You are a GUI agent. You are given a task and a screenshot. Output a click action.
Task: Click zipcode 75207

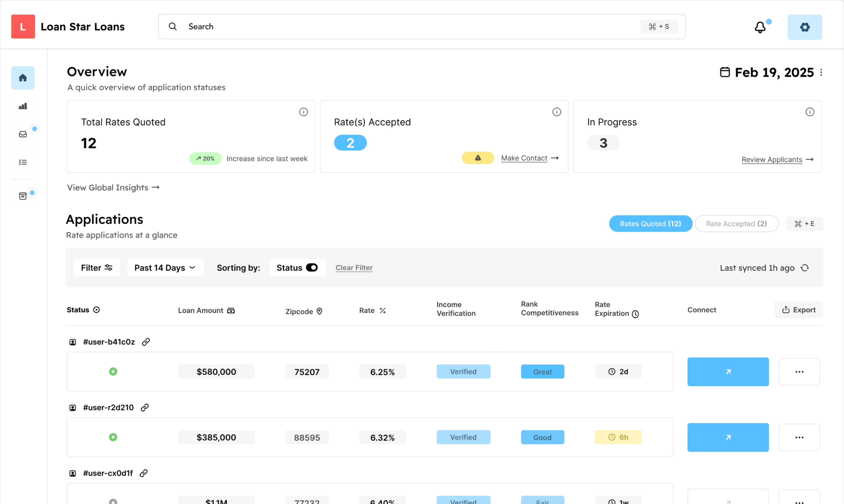click(307, 372)
